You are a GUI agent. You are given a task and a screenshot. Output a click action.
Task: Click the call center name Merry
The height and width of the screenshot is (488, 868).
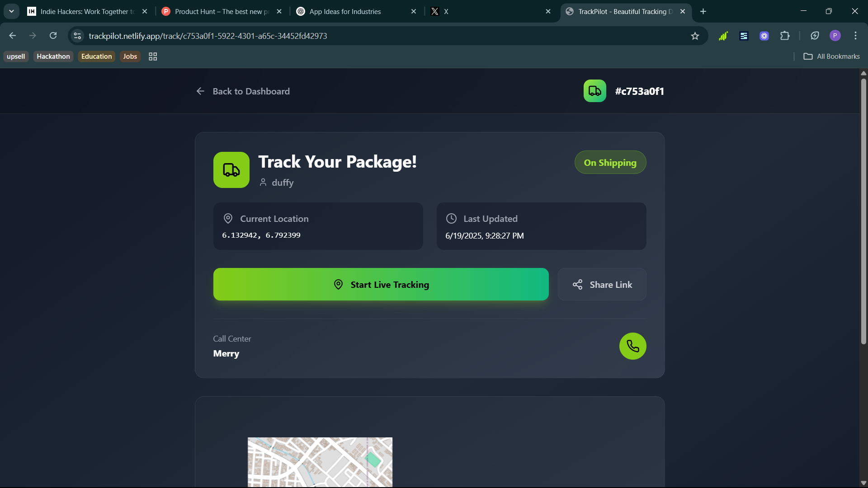(226, 353)
